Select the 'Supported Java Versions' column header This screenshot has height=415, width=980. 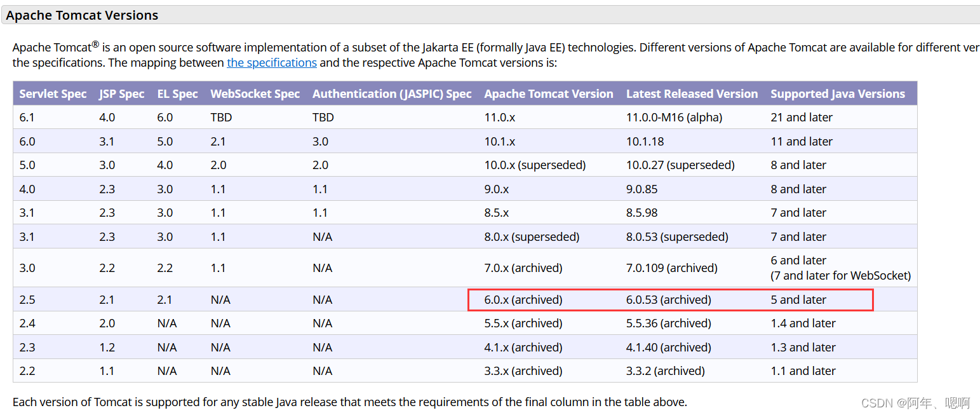click(838, 93)
